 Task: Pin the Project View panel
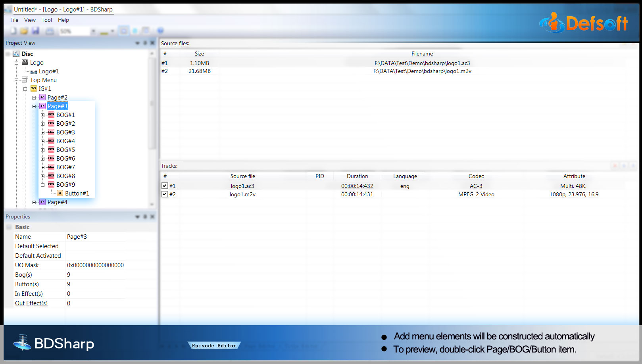click(145, 43)
